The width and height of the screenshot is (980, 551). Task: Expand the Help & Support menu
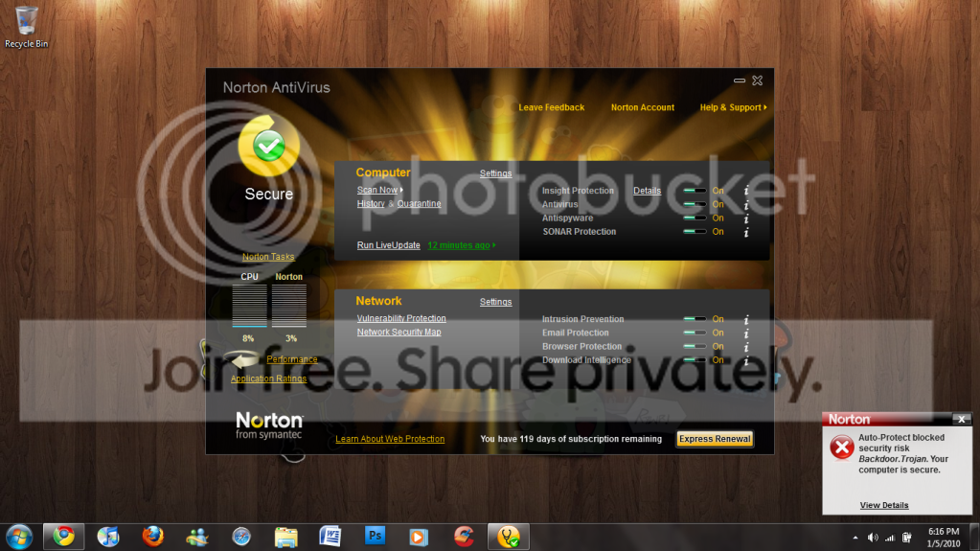733,107
